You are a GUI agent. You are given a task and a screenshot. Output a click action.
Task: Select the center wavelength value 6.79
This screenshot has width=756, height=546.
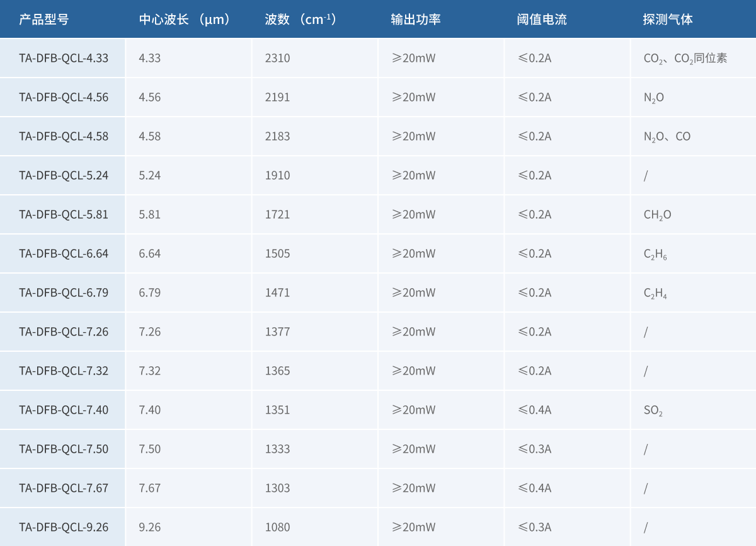[150, 293]
